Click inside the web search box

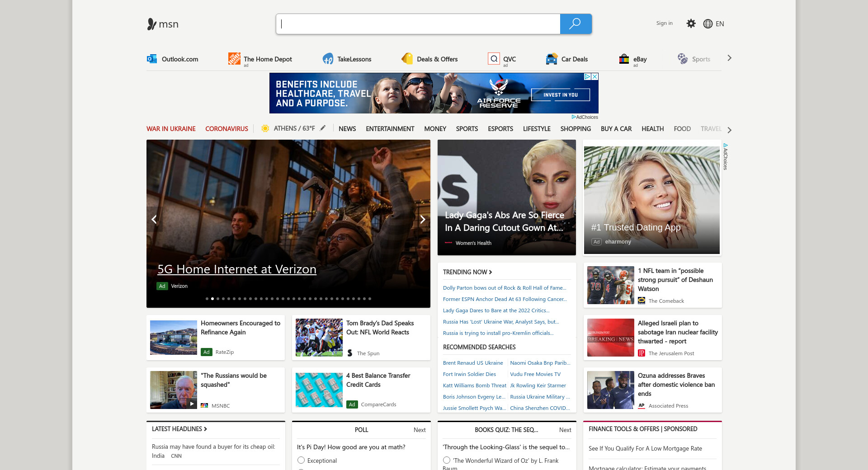click(x=418, y=24)
